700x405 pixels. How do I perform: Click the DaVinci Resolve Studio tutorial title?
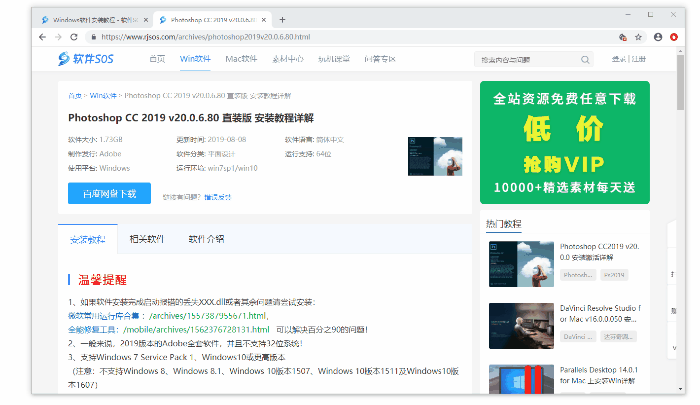[x=600, y=313]
